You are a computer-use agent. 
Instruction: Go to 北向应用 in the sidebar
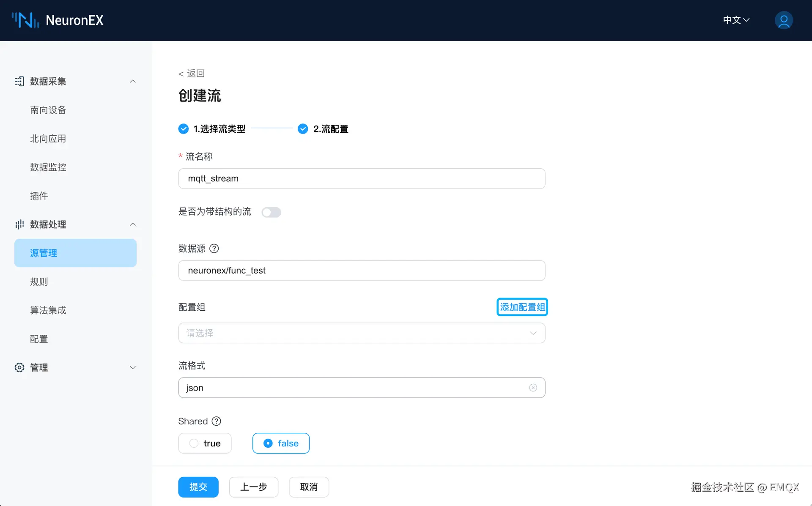pos(48,139)
